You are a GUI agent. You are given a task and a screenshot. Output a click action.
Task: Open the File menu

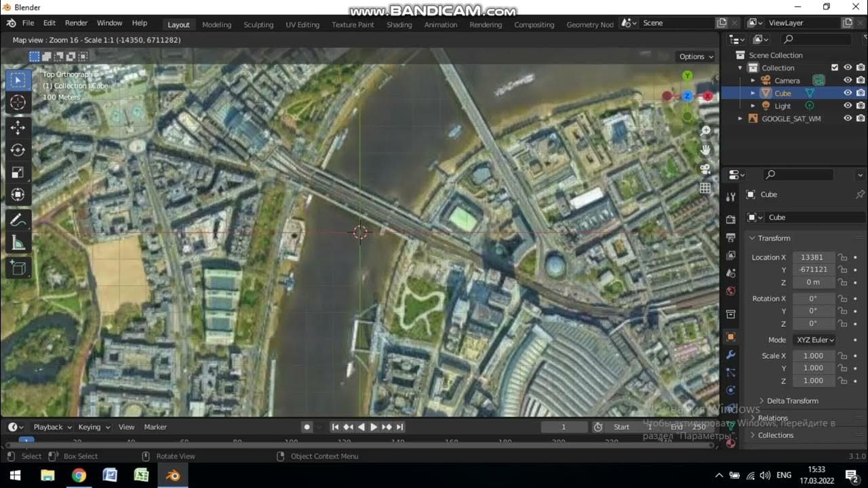28,23
